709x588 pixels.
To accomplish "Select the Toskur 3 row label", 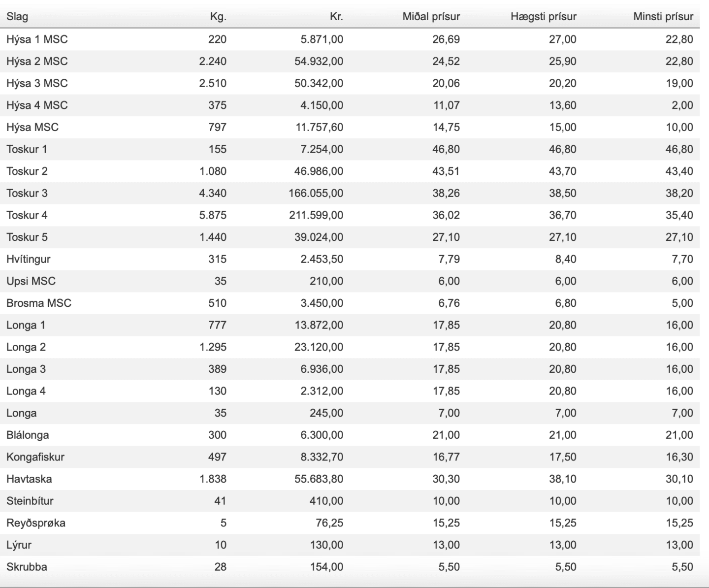I will (27, 193).
